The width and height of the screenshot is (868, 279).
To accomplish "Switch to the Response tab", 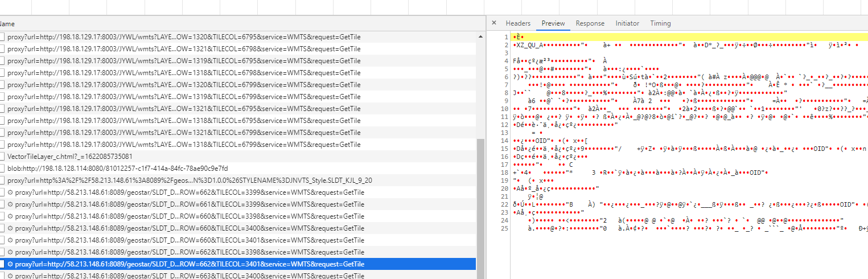I will (x=590, y=23).
